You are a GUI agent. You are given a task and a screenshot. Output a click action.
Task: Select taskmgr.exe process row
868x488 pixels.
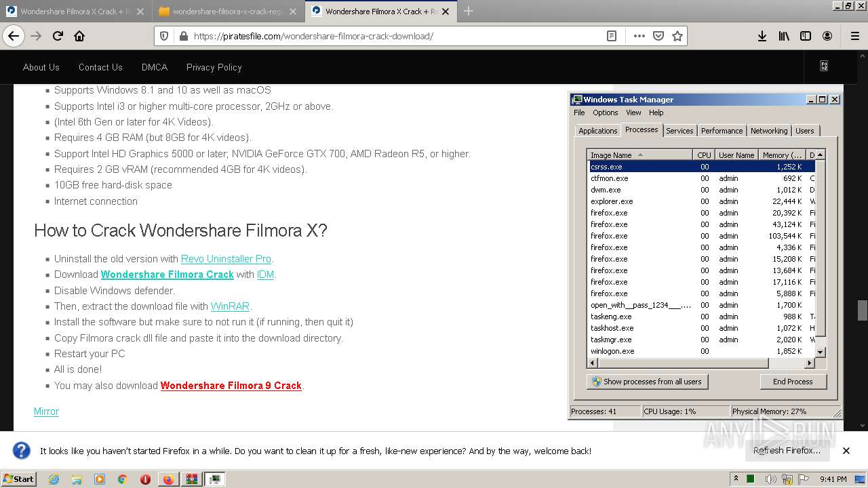[x=701, y=340]
